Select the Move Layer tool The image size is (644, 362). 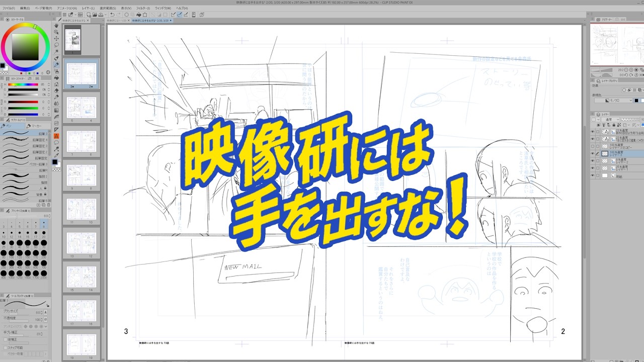56,38
